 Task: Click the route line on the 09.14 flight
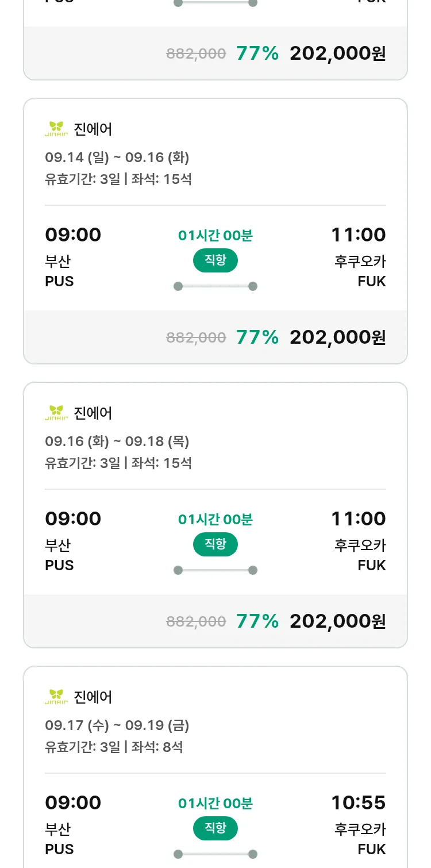click(215, 286)
